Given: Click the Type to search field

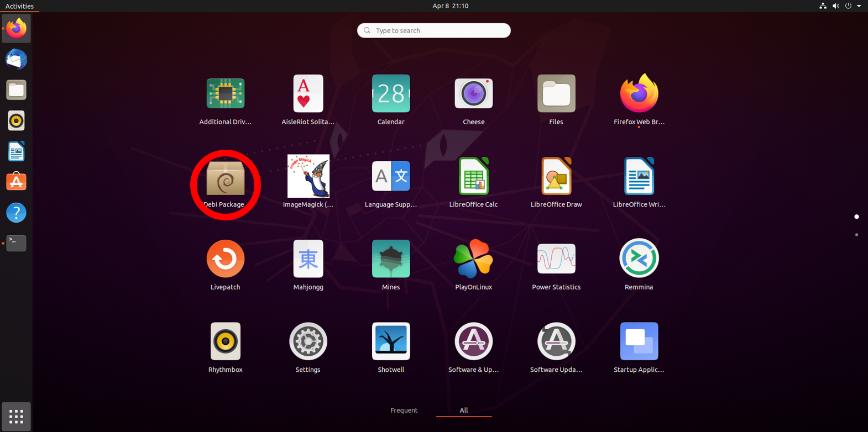Looking at the screenshot, I should [434, 30].
